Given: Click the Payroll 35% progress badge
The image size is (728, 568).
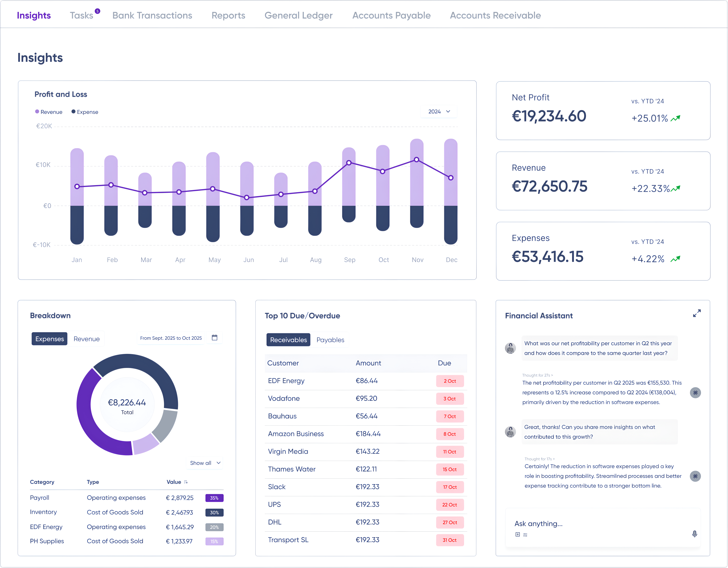Looking at the screenshot, I should pyautogui.click(x=214, y=498).
